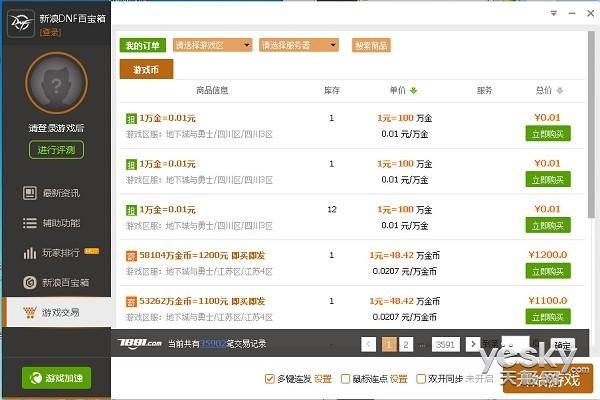Click 商品信息 column header
600x400 pixels.
pyautogui.click(x=212, y=90)
